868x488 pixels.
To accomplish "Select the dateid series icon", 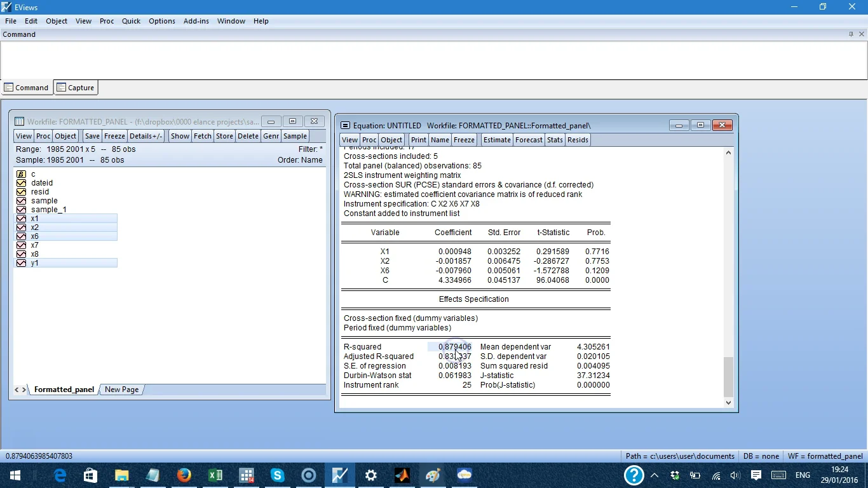I will 21,183.
